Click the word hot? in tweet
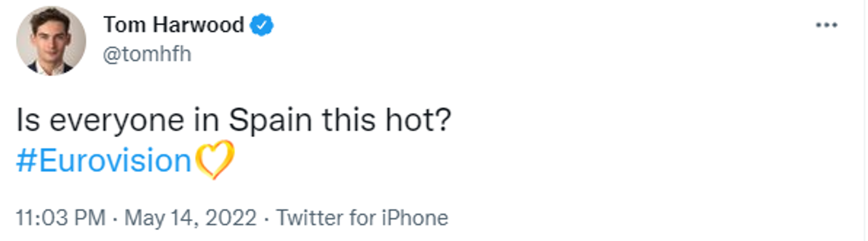Screen dimensions: 868x241 coord(418,120)
